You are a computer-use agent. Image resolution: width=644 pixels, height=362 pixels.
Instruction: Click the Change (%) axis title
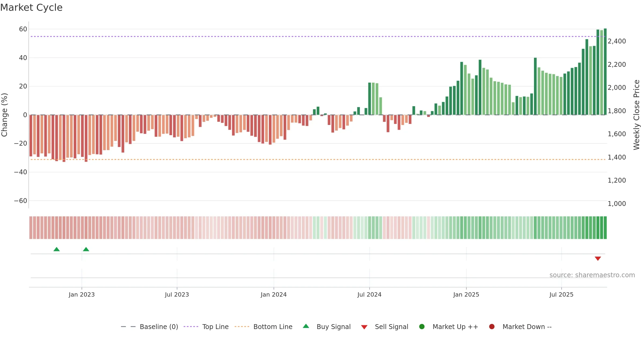point(4,115)
